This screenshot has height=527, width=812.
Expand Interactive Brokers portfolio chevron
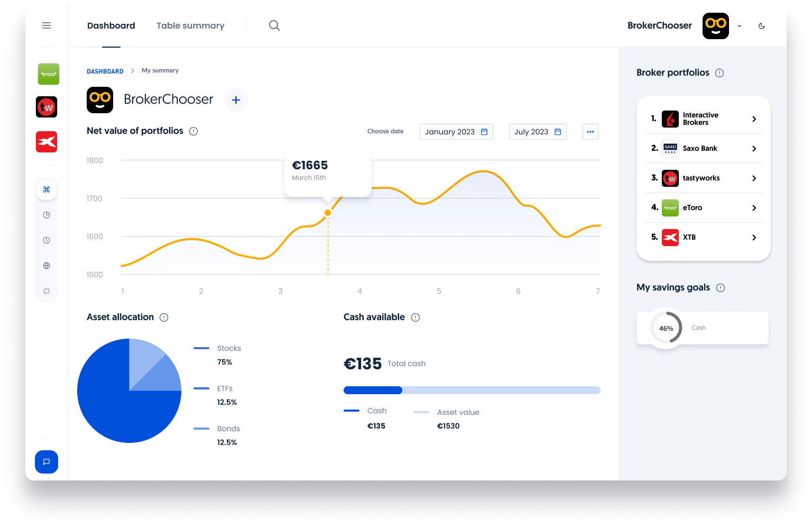754,119
